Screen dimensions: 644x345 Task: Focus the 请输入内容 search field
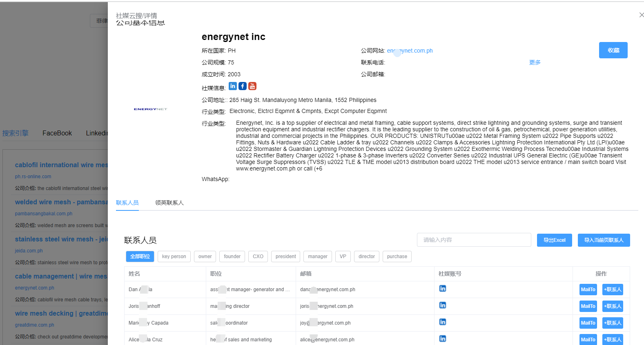[x=474, y=240]
